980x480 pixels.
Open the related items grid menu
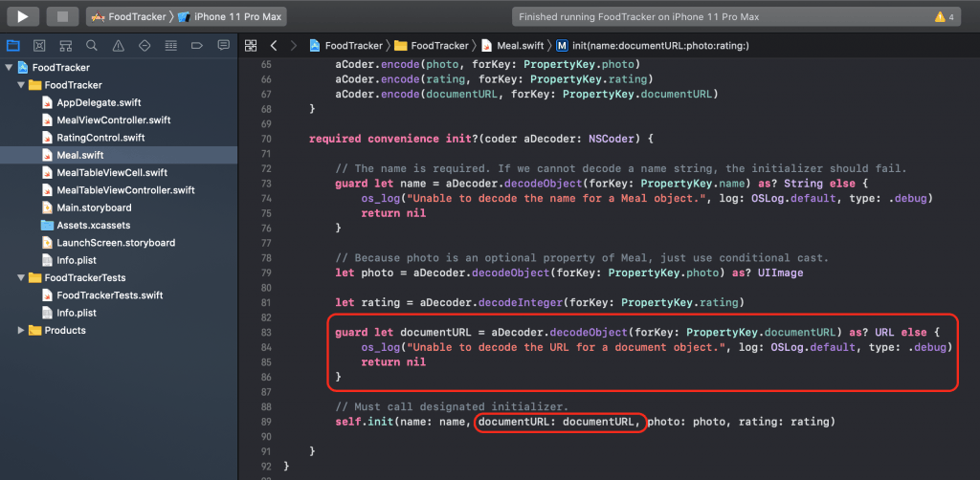click(251, 46)
